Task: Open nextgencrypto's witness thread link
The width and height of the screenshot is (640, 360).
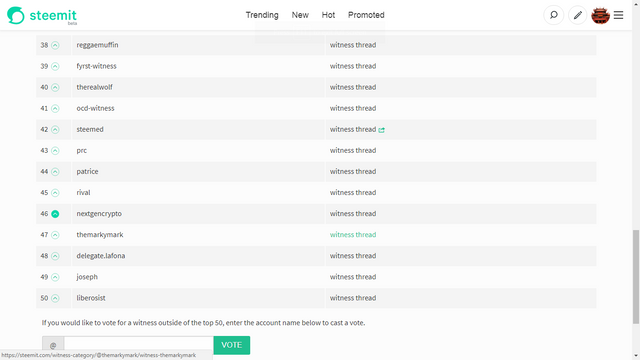Action: click(353, 213)
